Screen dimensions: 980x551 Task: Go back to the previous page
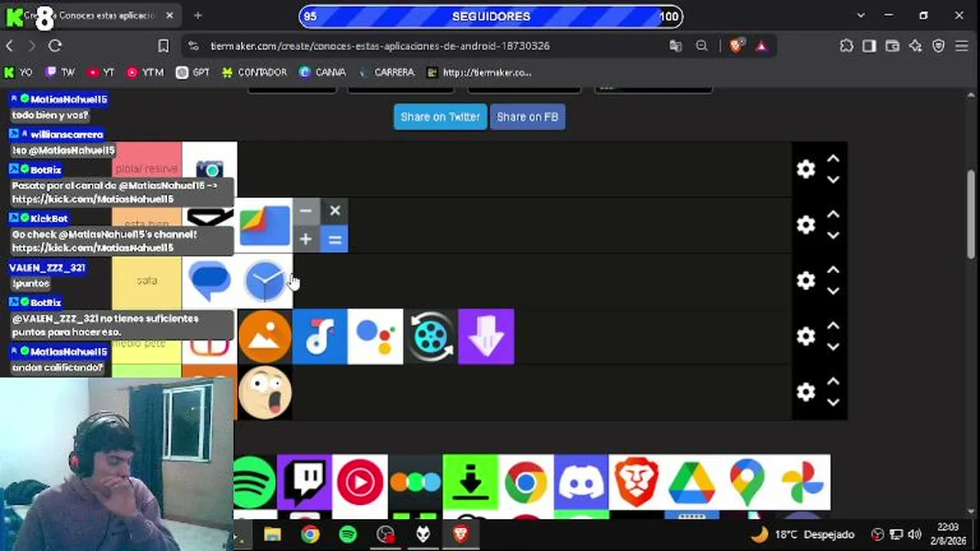(9, 46)
